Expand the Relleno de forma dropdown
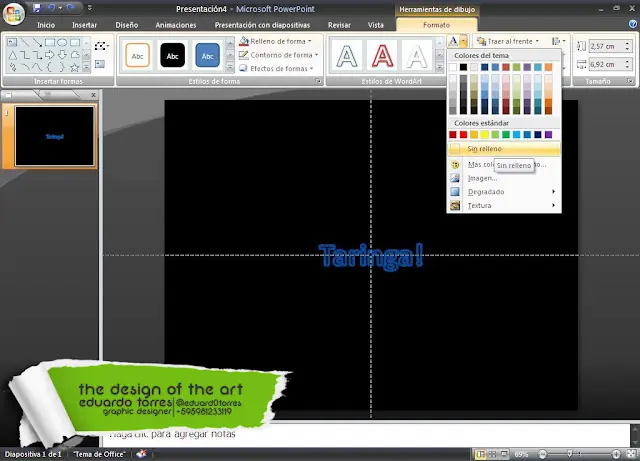The image size is (640, 461). tap(279, 41)
